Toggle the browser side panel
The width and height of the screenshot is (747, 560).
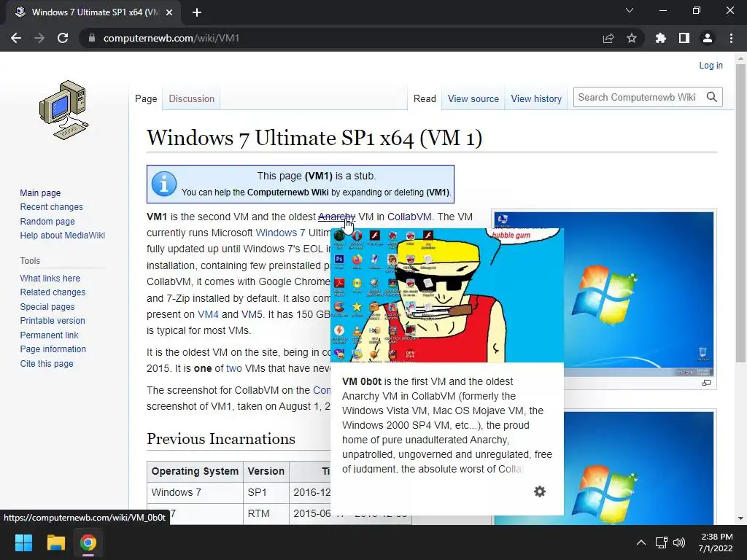click(684, 38)
